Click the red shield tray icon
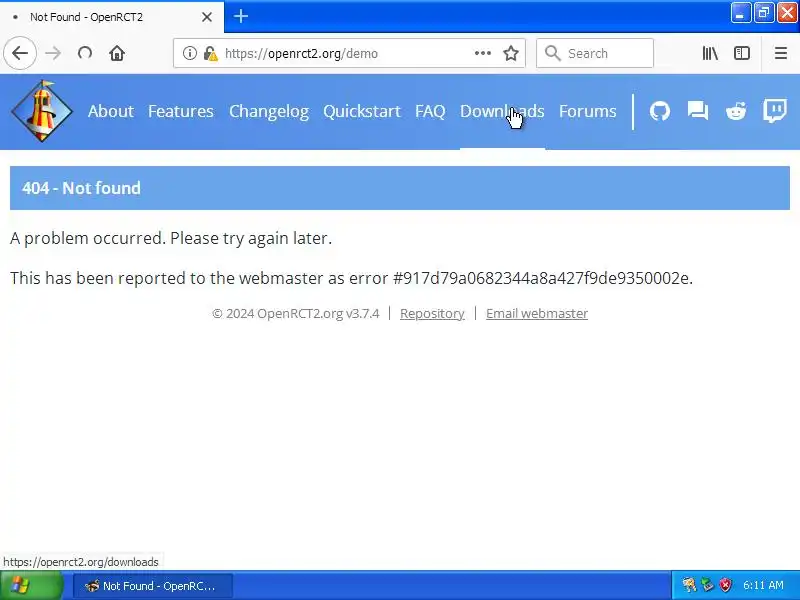Image resolution: width=800 pixels, height=600 pixels. click(x=726, y=585)
